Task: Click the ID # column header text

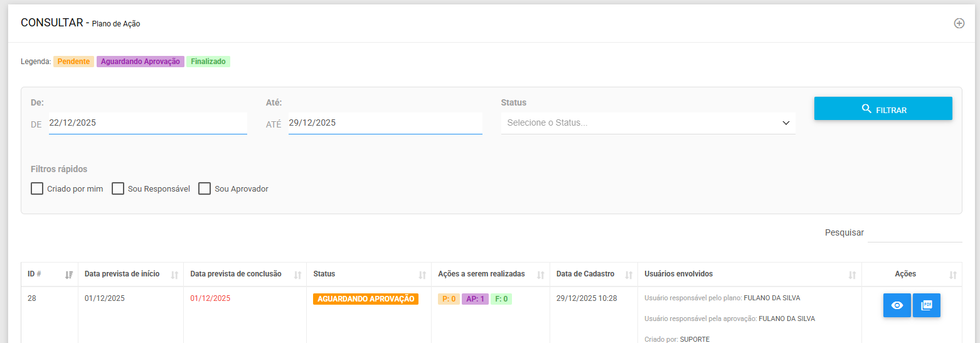Action: [x=35, y=274]
